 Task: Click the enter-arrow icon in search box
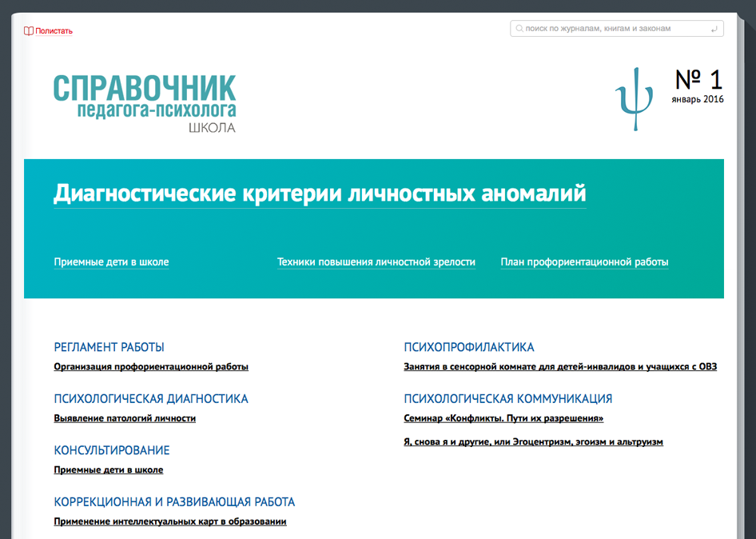pos(714,29)
